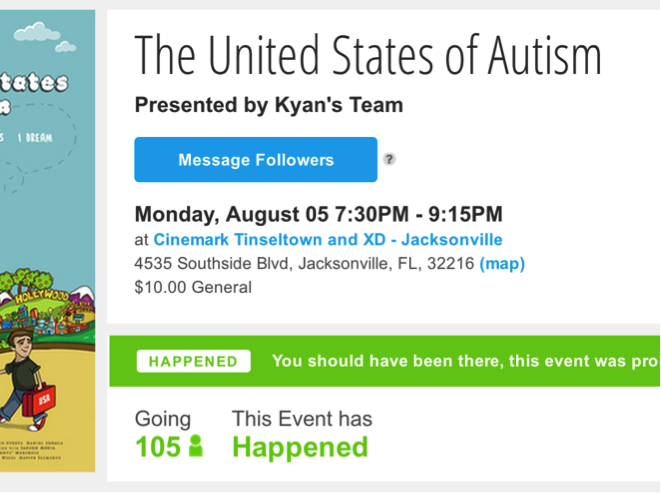
Task: Click the Presented by Kyan's Team subtitle
Action: [269, 105]
